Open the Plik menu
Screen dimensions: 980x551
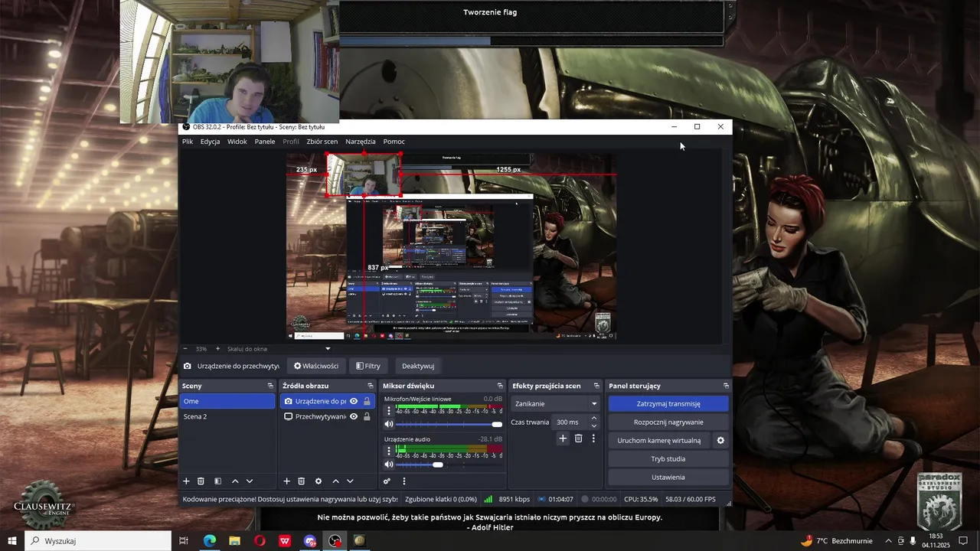188,142
